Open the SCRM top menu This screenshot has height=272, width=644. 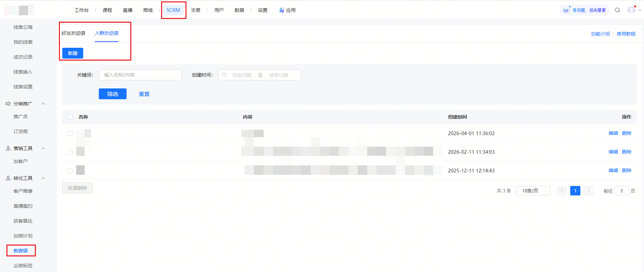pos(173,10)
